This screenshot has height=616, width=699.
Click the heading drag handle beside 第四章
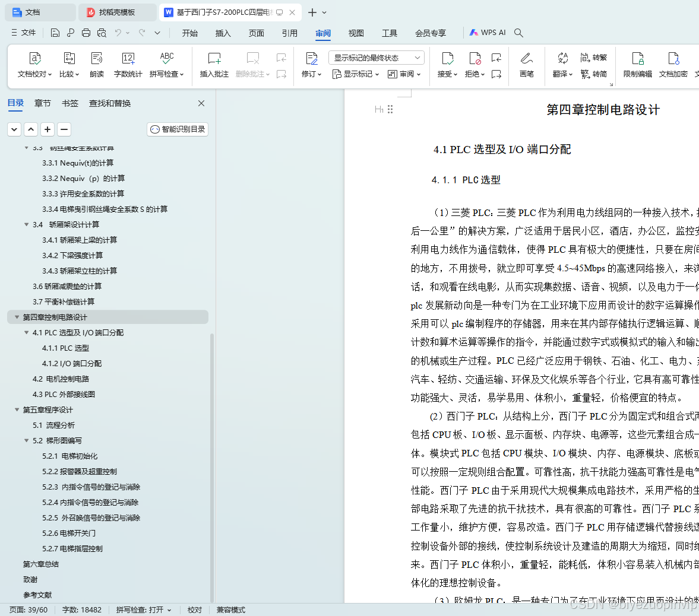click(x=390, y=109)
